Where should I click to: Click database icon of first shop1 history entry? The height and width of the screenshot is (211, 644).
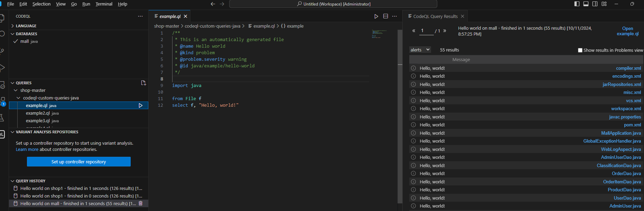click(x=16, y=188)
